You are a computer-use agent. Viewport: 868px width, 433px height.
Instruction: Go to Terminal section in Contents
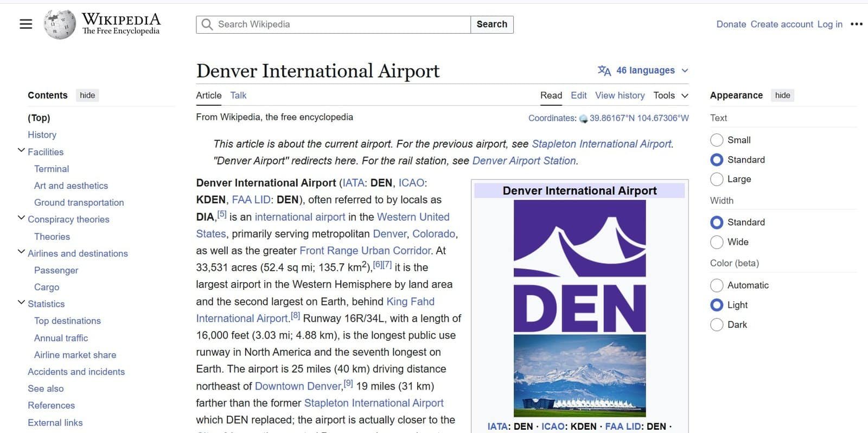tap(52, 169)
